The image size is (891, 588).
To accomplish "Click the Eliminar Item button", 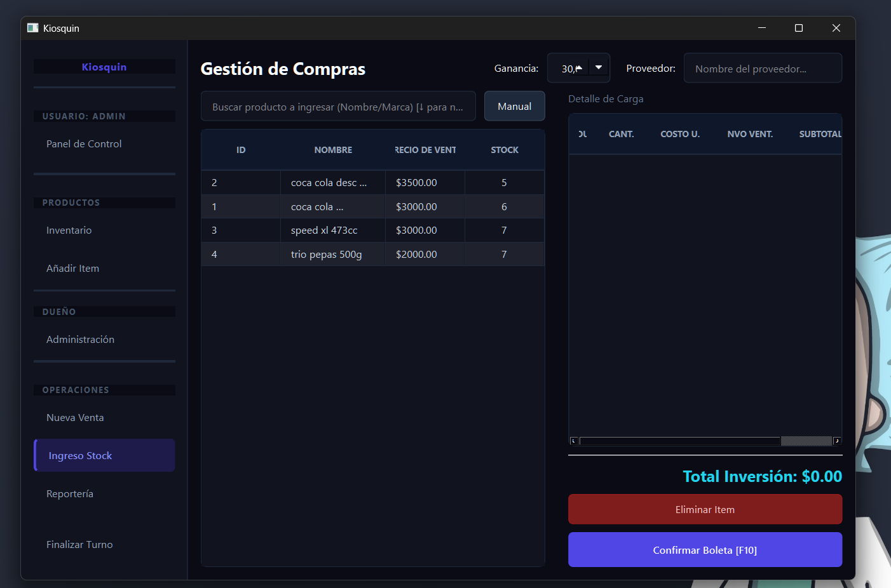I will [705, 509].
